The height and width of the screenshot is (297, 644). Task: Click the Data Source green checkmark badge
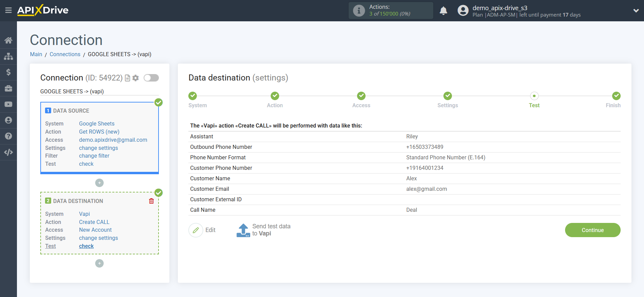[159, 102]
